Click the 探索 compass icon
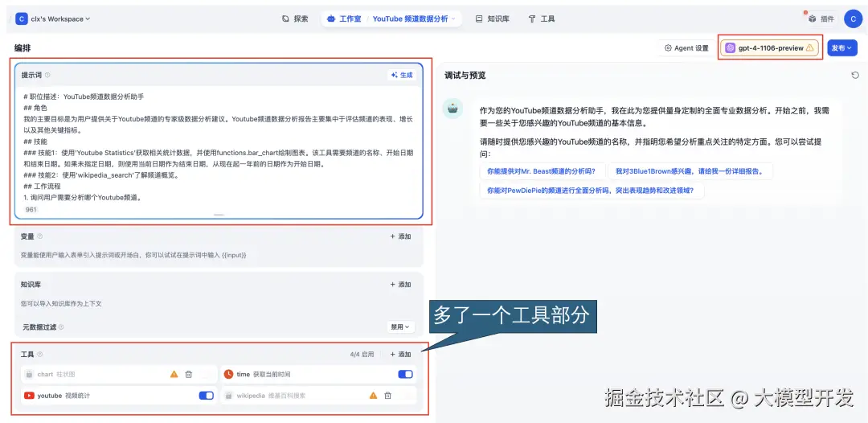868x423 pixels. [285, 18]
